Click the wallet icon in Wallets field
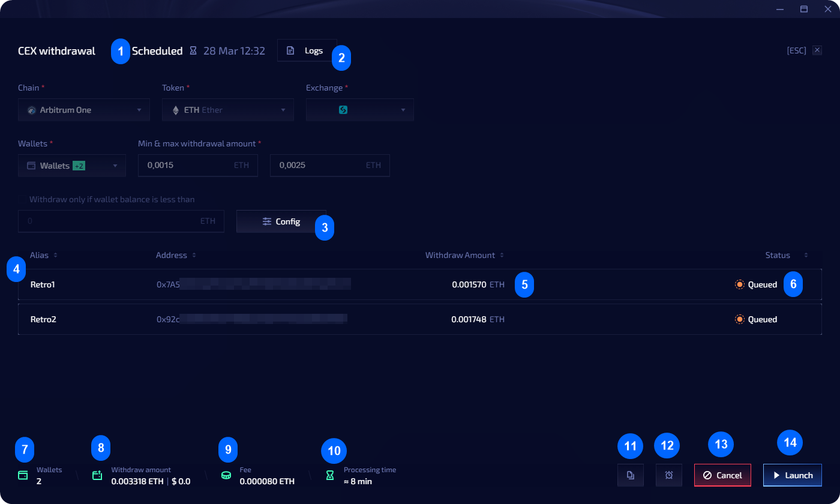The width and height of the screenshot is (840, 504). (x=32, y=166)
